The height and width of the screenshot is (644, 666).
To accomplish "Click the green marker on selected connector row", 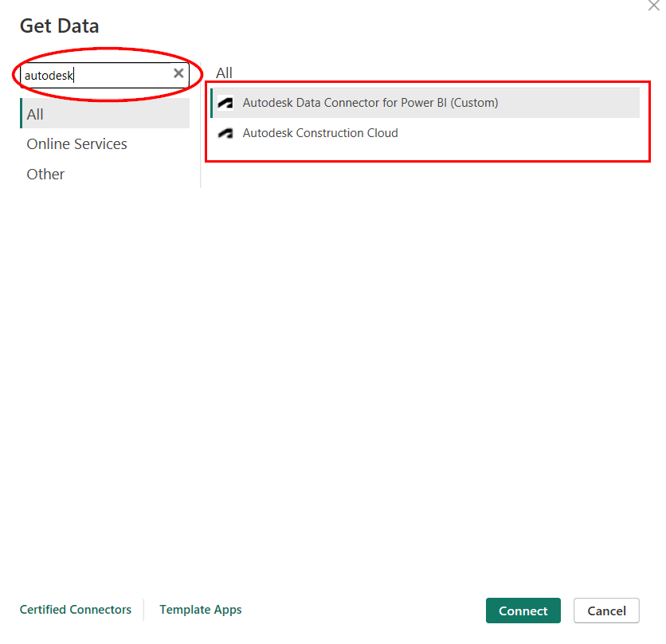I will (x=212, y=103).
